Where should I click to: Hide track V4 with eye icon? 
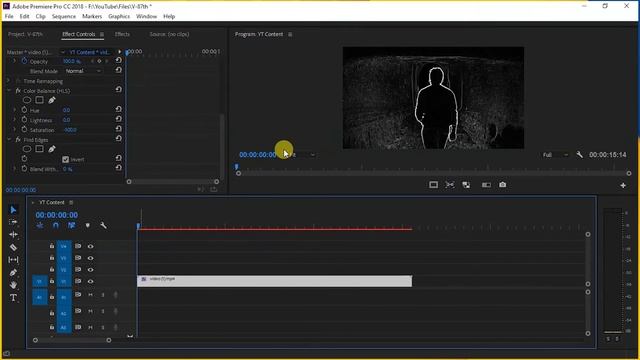point(90,246)
